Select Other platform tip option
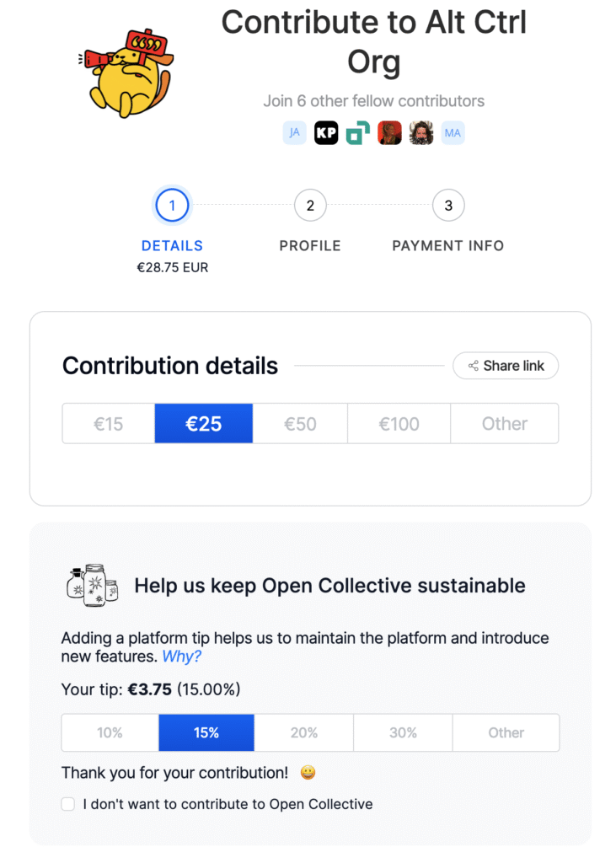This screenshot has height=863, width=616. point(506,732)
